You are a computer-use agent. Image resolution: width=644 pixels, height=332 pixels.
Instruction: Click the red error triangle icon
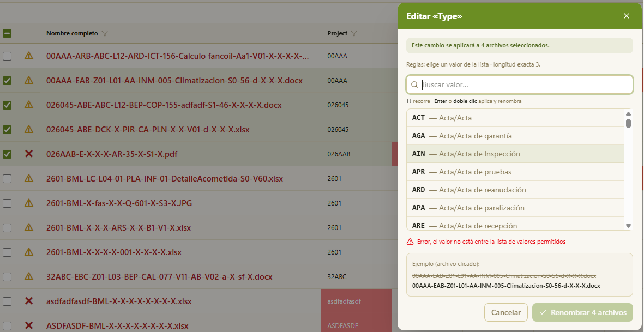(410, 242)
